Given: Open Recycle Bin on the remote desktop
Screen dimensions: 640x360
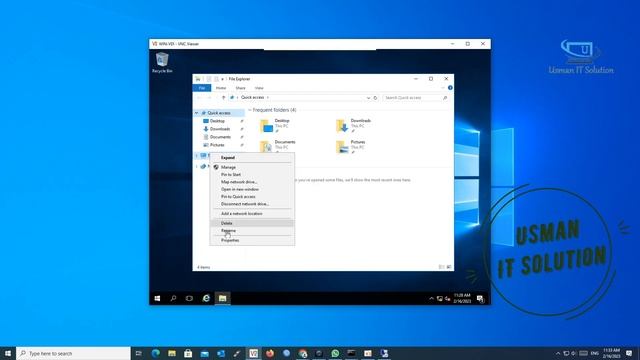Looking at the screenshot, I should 162,62.
